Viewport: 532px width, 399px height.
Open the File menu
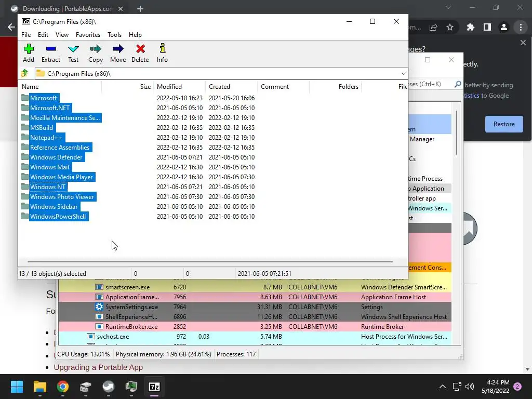pos(26,35)
